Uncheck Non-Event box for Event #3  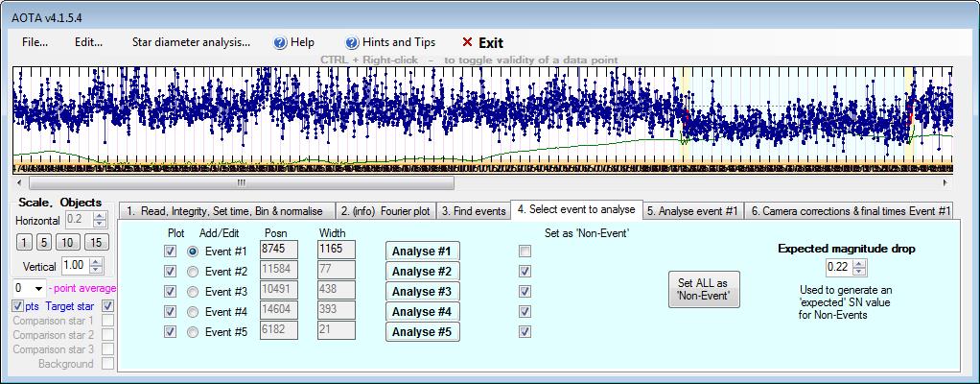(525, 292)
